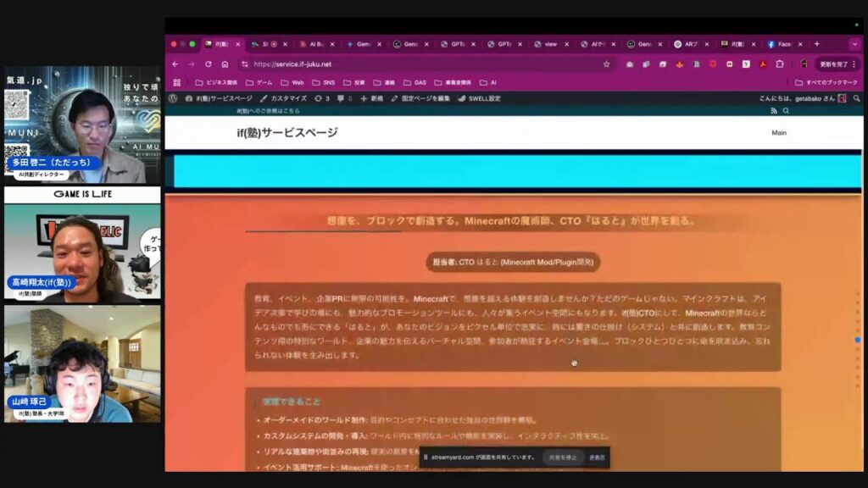This screenshot has width=868, height=488.
Task: Click the RSS feed icon
Action: pyautogui.click(x=773, y=111)
